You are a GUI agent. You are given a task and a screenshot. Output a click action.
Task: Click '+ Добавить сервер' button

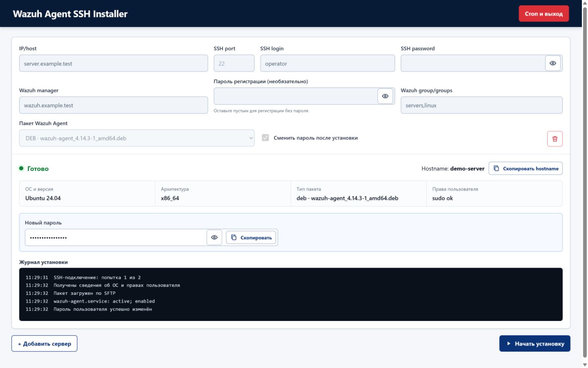(44, 344)
